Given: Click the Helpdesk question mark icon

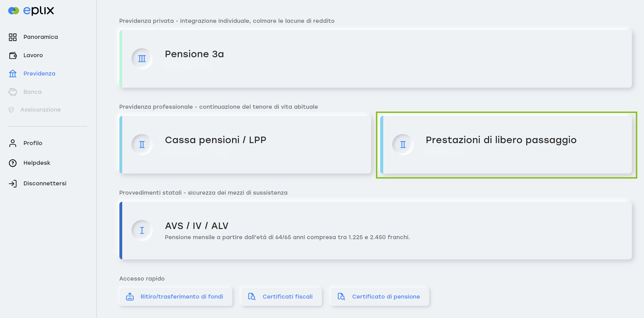Looking at the screenshot, I should [x=13, y=163].
